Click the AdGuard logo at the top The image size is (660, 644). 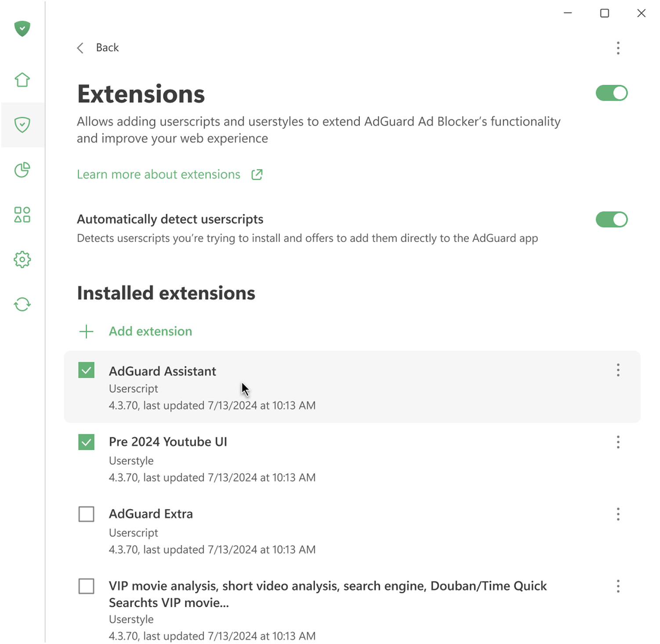(22, 28)
